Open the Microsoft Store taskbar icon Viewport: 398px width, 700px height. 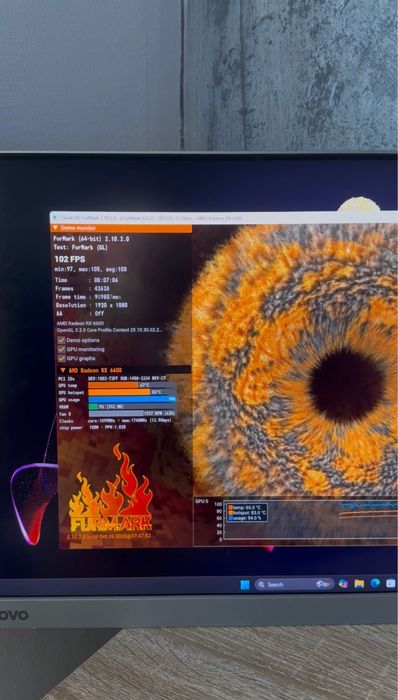pos(390,583)
